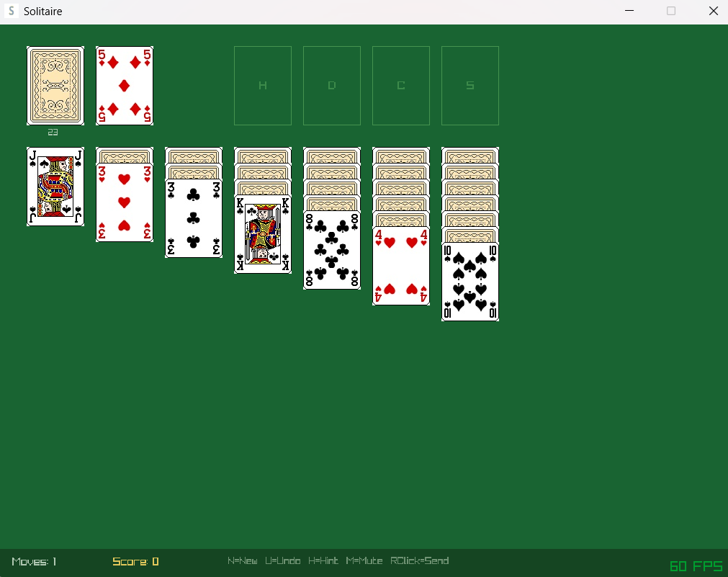This screenshot has height=577, width=728.
Task: Mute the game sound via M=Mute
Action: (x=364, y=560)
